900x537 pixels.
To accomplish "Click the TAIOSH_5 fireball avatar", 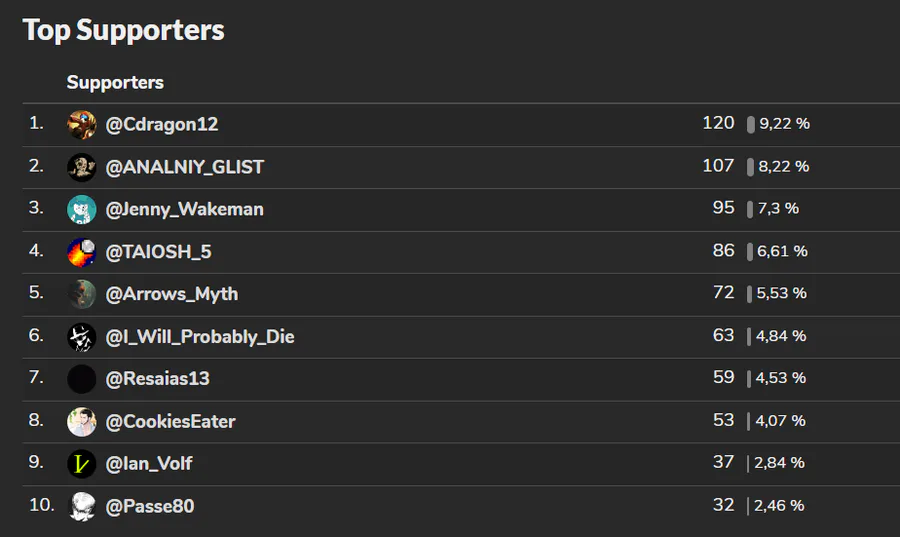I will (82, 252).
